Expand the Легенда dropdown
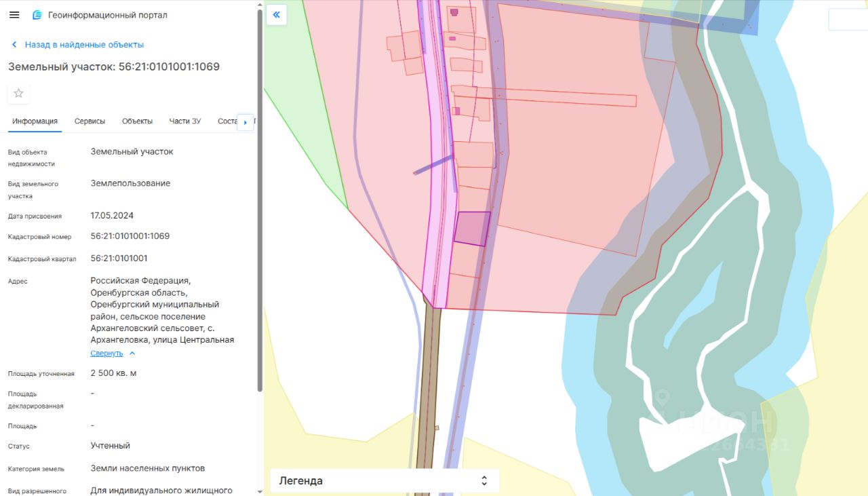 pyautogui.click(x=384, y=480)
